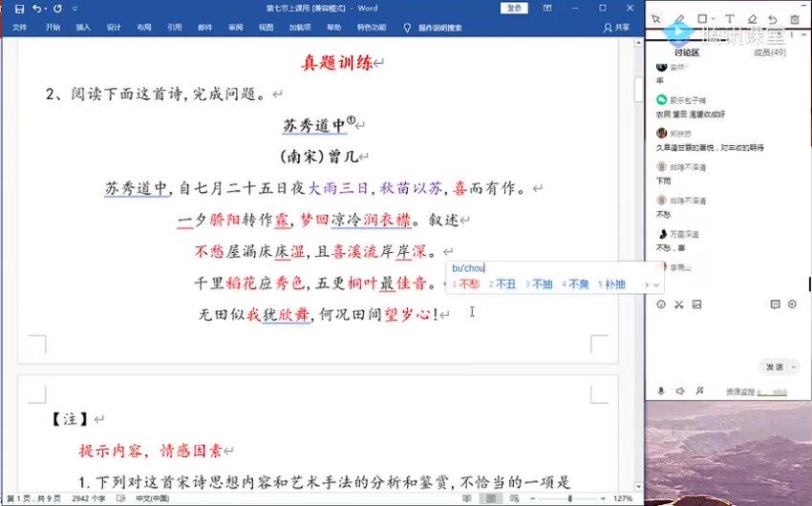Screen dimensions: 812x506
Task: Switch to the 插入 ribbon tab
Action: point(83,28)
